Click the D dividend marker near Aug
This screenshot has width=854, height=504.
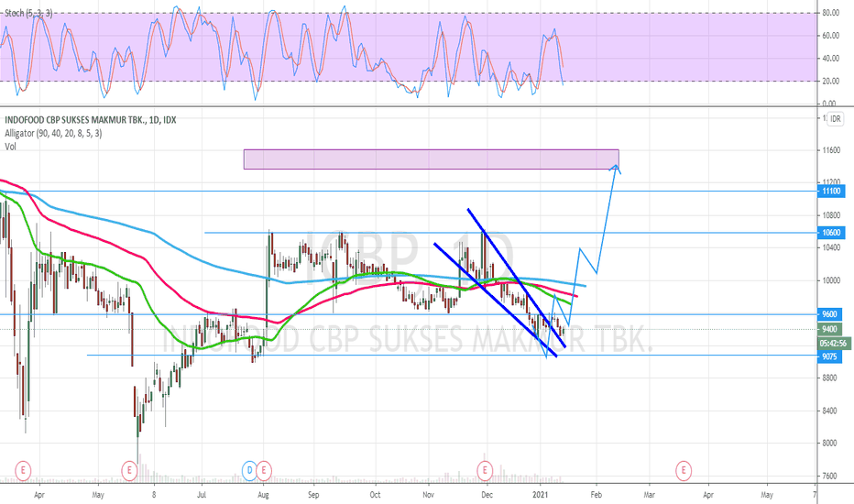[x=249, y=470]
